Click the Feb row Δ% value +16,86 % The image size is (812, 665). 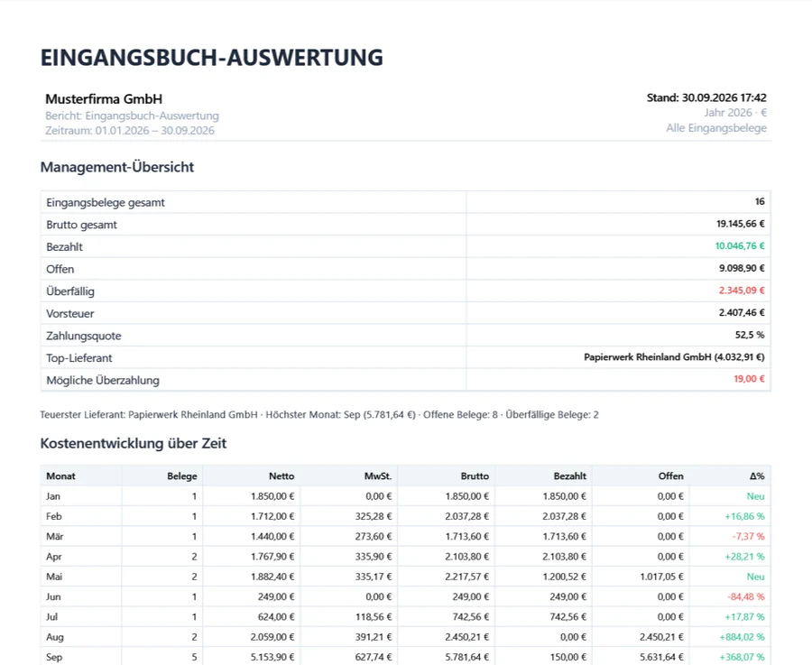(x=744, y=516)
